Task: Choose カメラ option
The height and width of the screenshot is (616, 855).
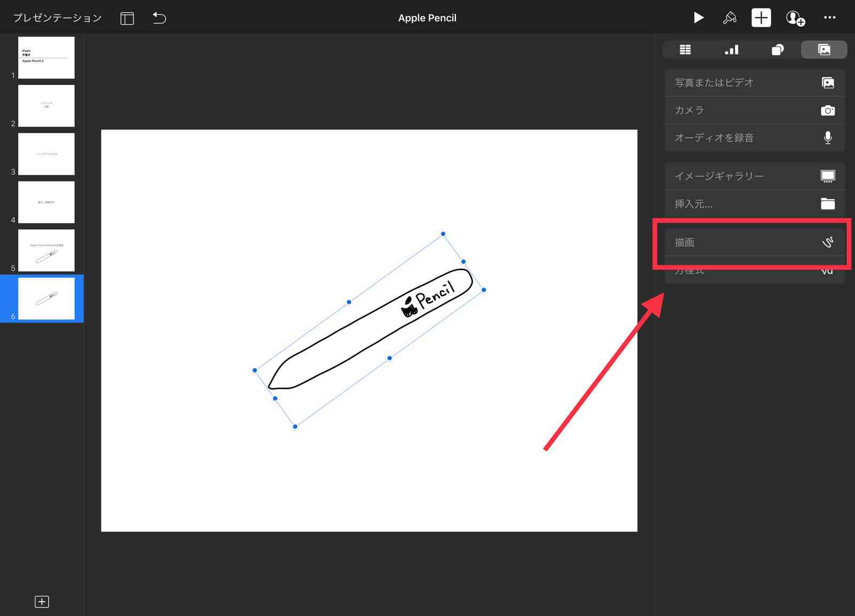Action: 755,110
